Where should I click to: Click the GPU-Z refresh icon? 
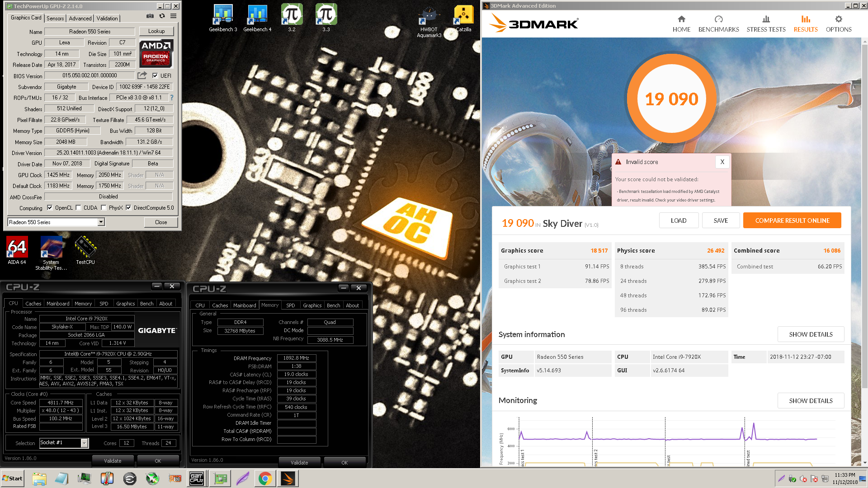pyautogui.click(x=162, y=16)
